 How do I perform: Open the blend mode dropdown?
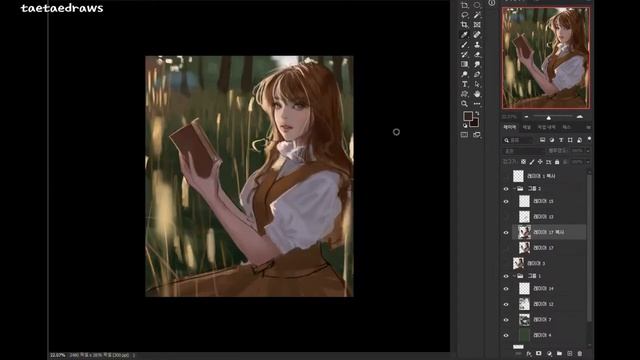click(x=524, y=151)
